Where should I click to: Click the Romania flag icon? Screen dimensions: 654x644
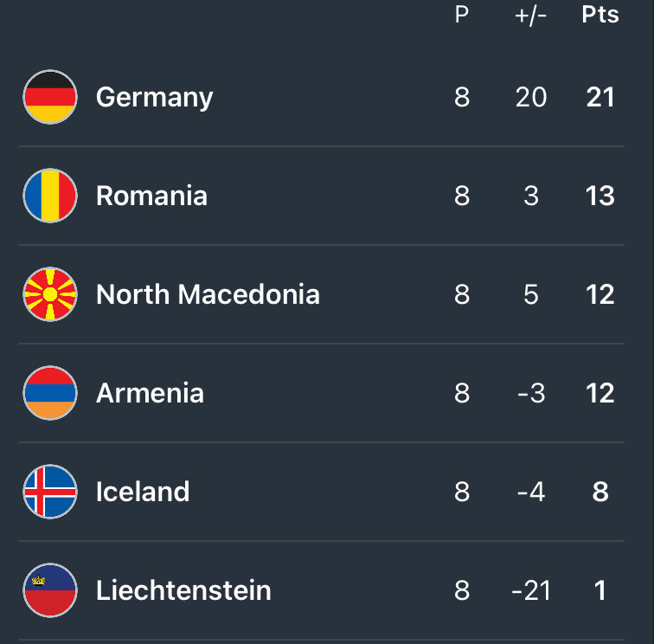(50, 196)
